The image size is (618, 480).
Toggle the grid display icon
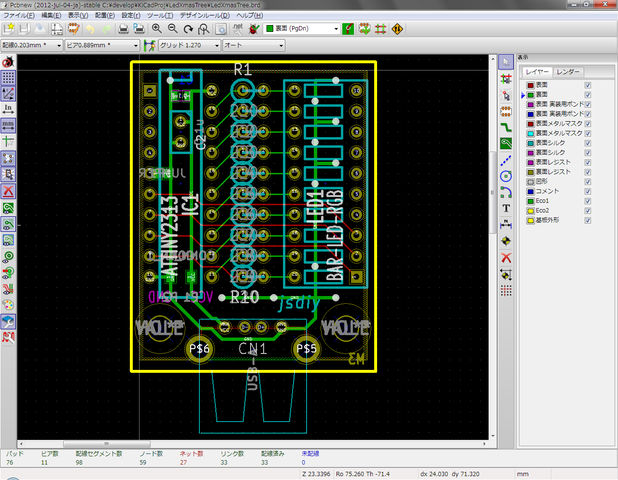point(8,78)
